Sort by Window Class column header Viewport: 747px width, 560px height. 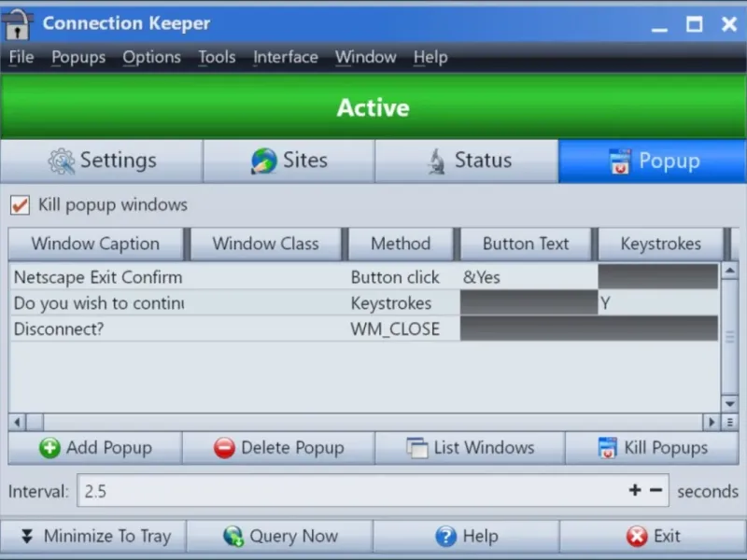pos(265,244)
